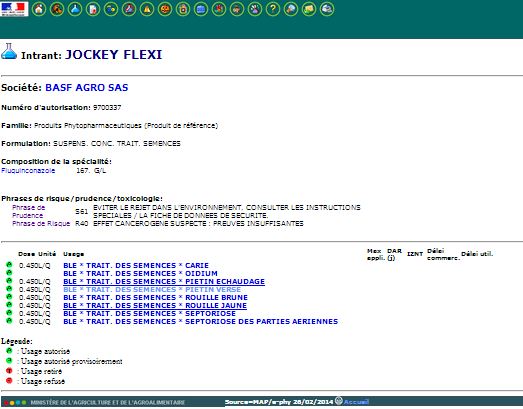This screenshot has width=523, height=409.
Task: Open the ROUILLE JAUNE usage link
Action: tap(155, 306)
